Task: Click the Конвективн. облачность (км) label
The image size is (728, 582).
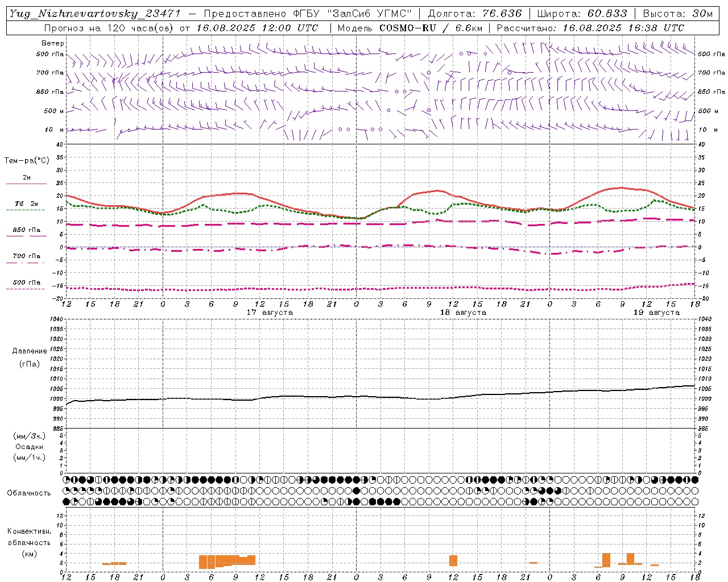Action: click(29, 542)
